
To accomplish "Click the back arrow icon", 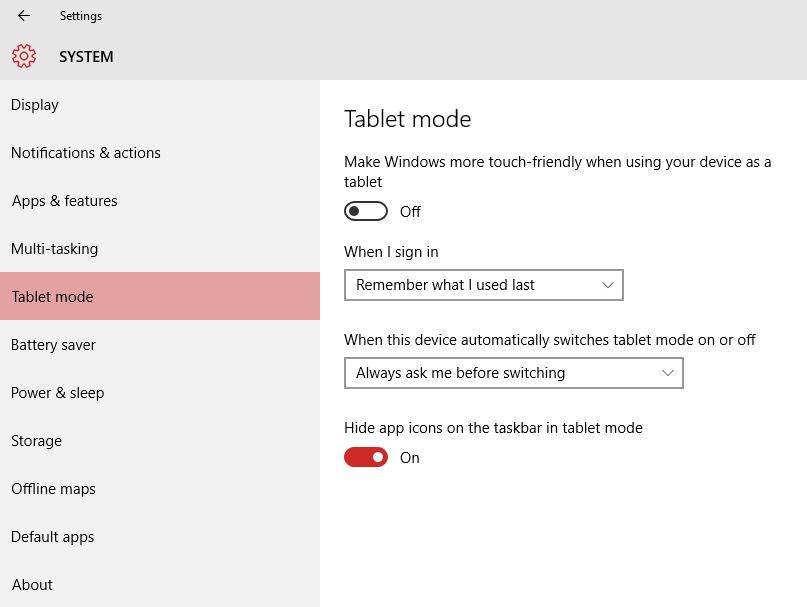I will click(24, 15).
